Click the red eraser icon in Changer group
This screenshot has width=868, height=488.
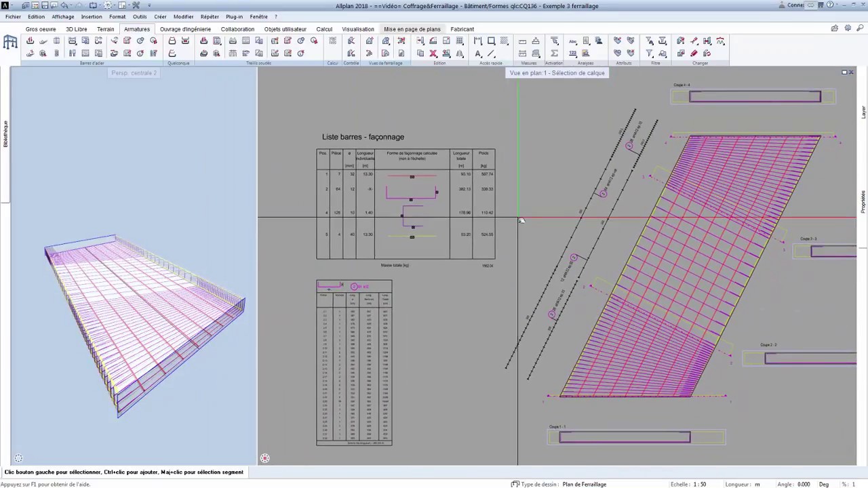[x=694, y=54]
